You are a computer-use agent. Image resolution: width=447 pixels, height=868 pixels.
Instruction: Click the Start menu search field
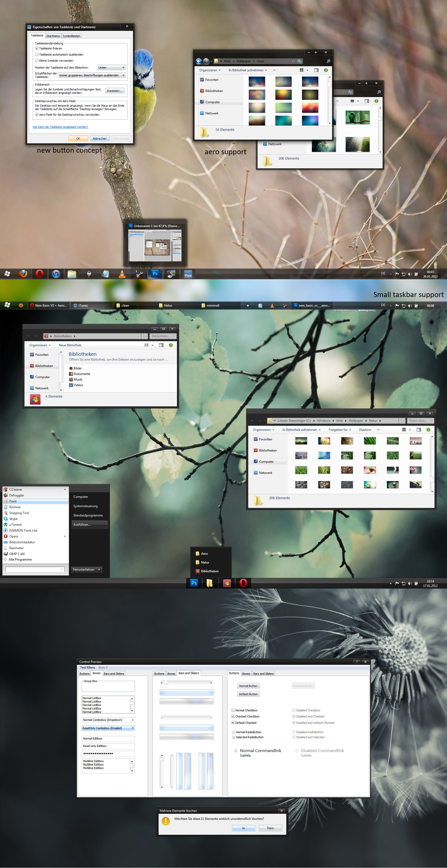click(x=35, y=569)
